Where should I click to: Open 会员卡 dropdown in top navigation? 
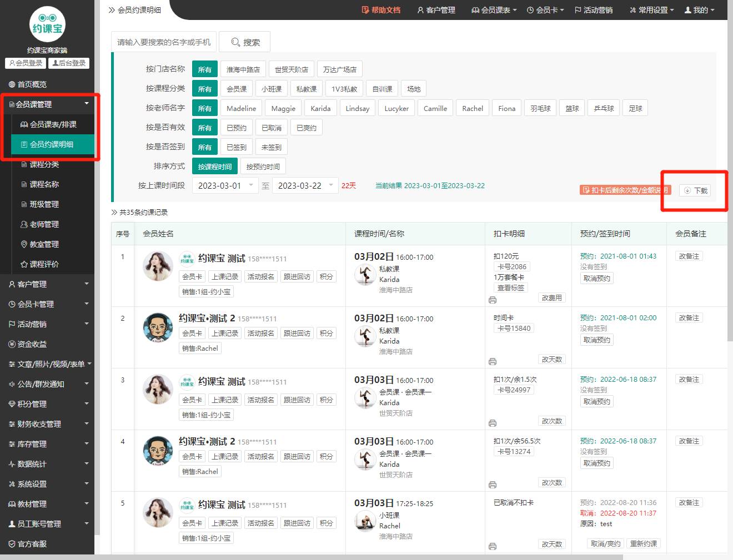(545, 10)
